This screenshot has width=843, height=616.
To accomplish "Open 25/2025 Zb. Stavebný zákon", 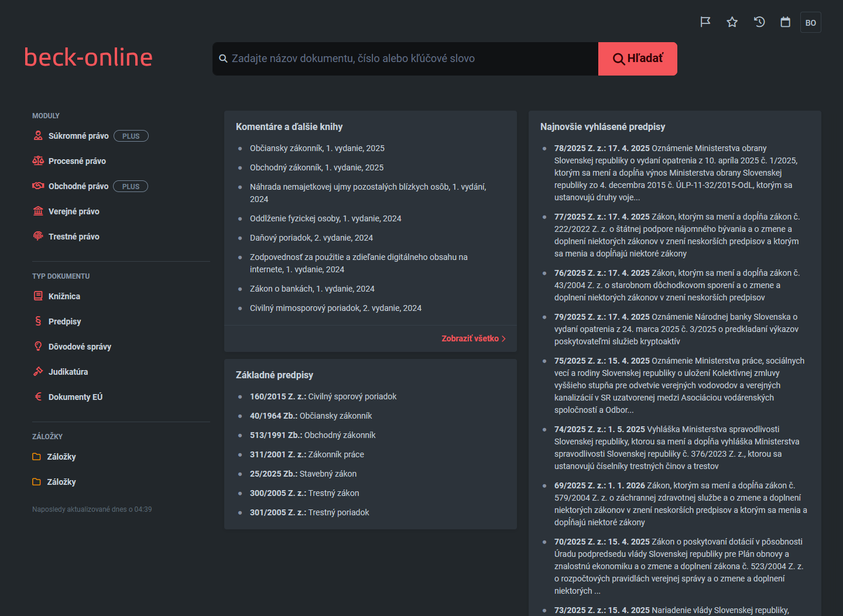I will (x=303, y=474).
